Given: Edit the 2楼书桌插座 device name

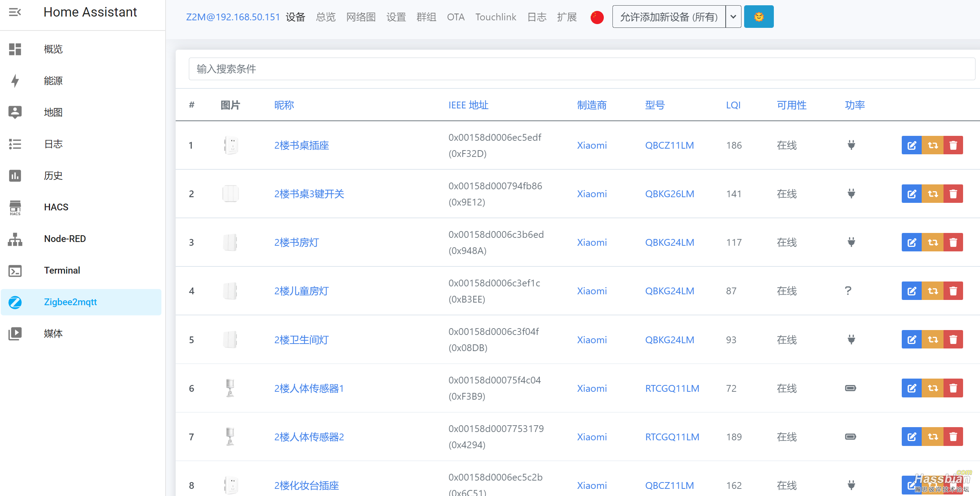Looking at the screenshot, I should click(x=912, y=145).
